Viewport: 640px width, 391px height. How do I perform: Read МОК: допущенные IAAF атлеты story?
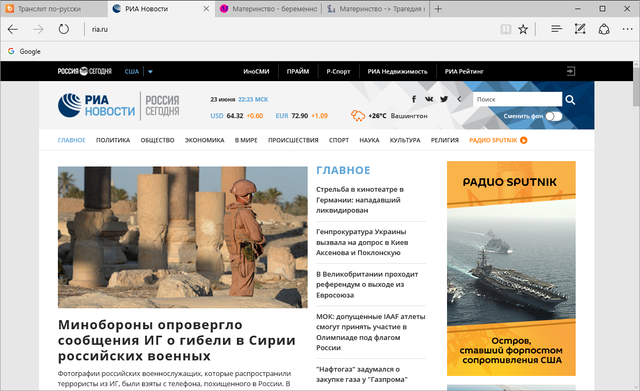point(371,332)
